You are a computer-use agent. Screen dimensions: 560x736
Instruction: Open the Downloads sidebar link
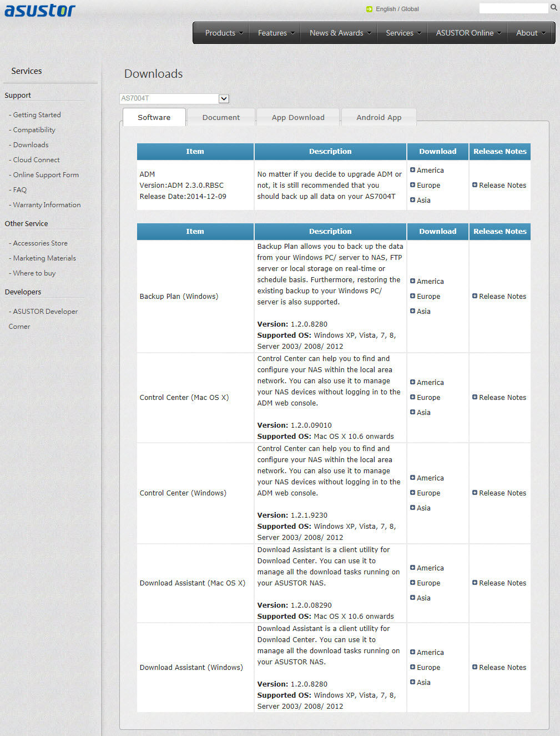(x=31, y=145)
